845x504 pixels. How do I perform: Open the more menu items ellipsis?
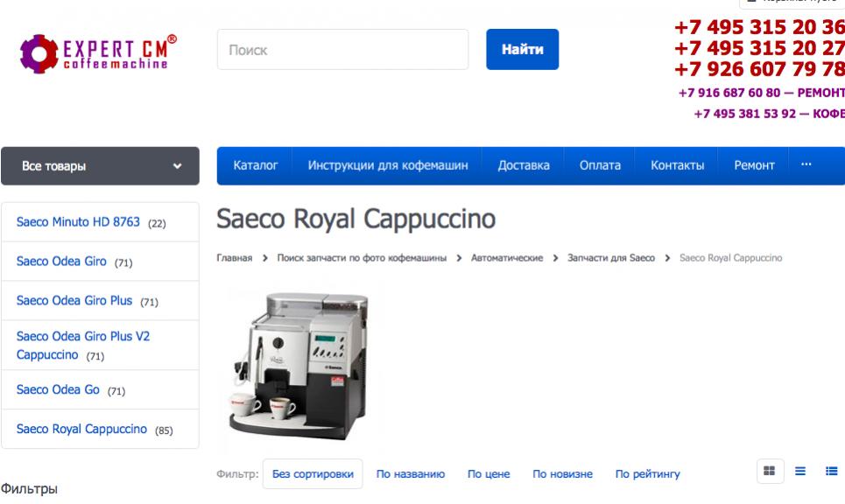806,164
